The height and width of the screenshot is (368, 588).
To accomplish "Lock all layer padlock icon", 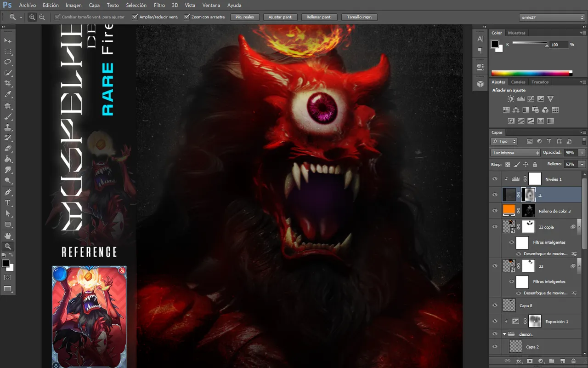I will [x=535, y=164].
